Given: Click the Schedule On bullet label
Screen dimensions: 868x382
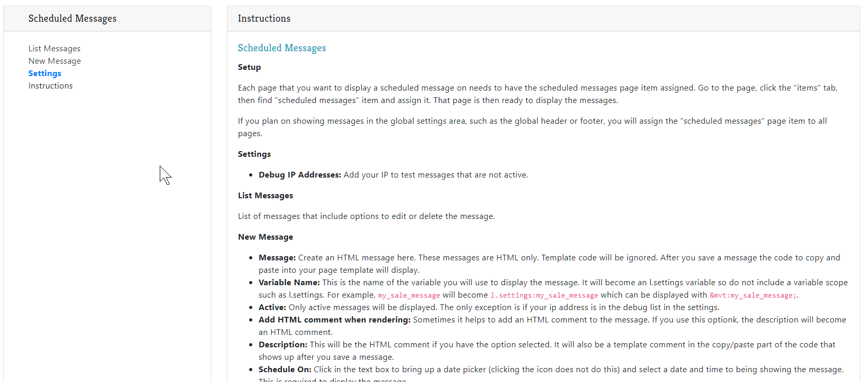Looking at the screenshot, I should coord(285,370).
